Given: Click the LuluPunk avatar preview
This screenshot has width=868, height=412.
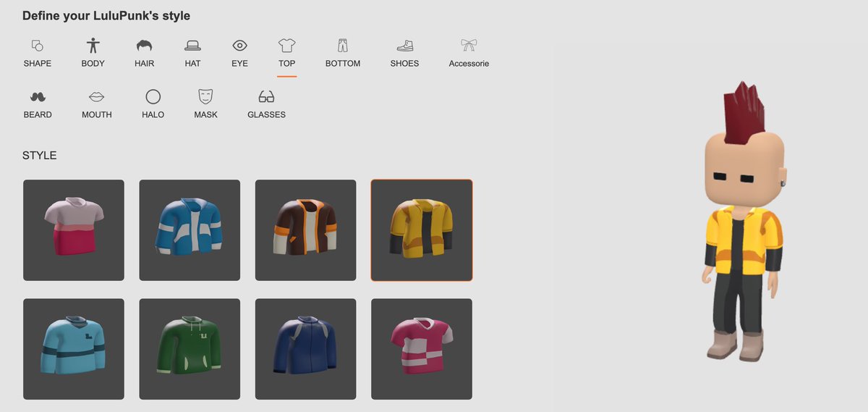Looking at the screenshot, I should [x=743, y=221].
